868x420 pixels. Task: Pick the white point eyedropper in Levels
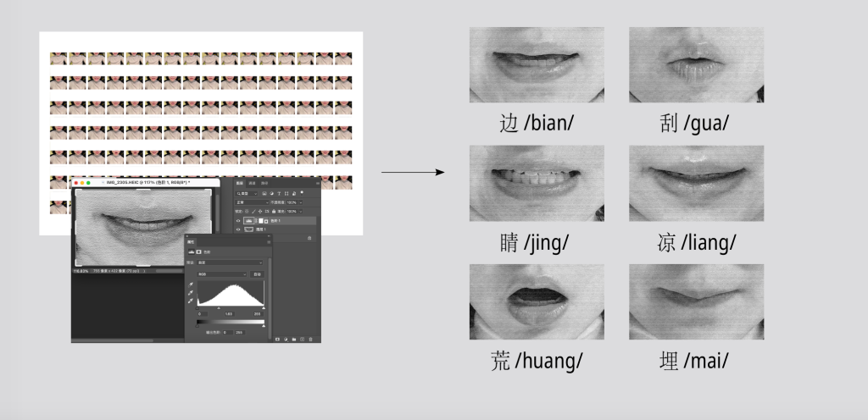(191, 301)
